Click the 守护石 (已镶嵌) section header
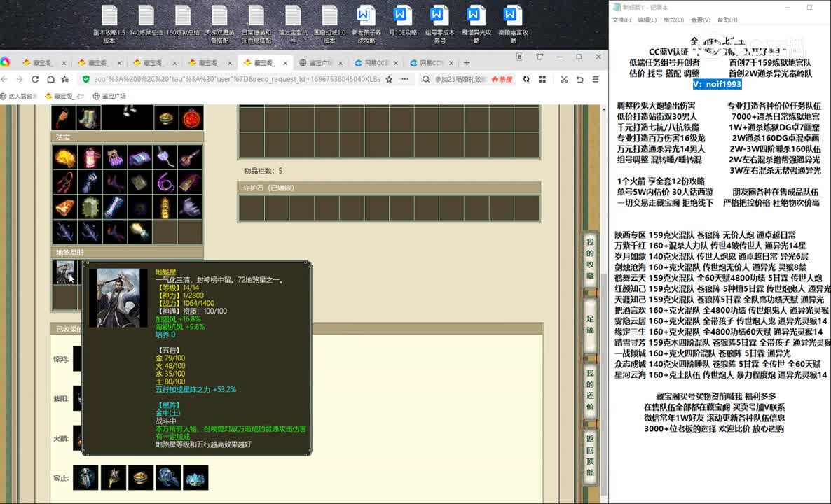This screenshot has height=504, width=831. (390, 188)
